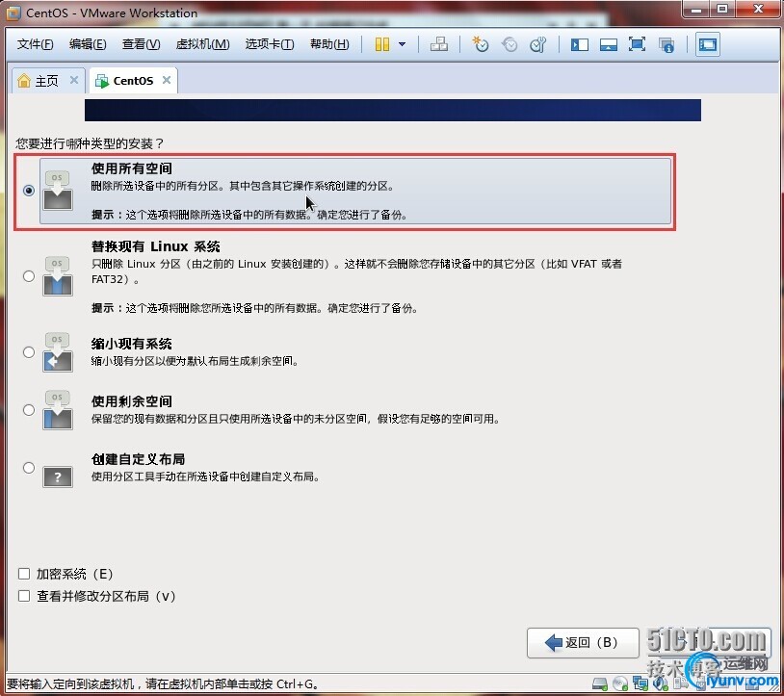The image size is (784, 696).
Task: Select the 使用剩余空间 radio button
Action: click(x=29, y=410)
